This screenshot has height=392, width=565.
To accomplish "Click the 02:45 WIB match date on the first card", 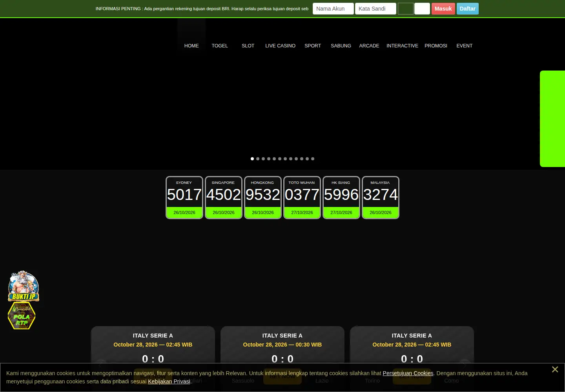I will click(153, 345).
